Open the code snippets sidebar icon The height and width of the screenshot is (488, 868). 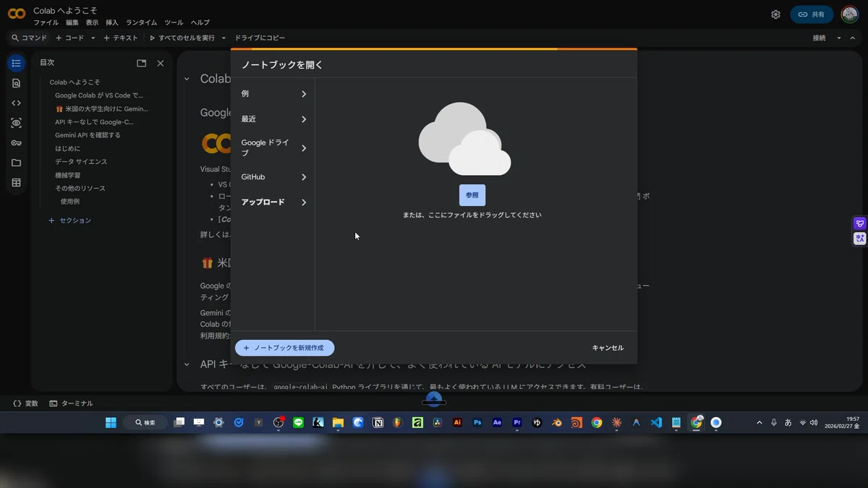[16, 103]
